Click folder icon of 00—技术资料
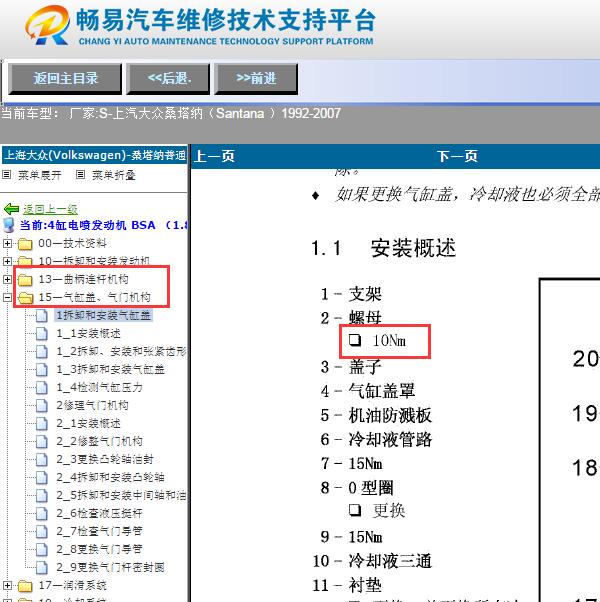This screenshot has height=602, width=600. coord(25,243)
